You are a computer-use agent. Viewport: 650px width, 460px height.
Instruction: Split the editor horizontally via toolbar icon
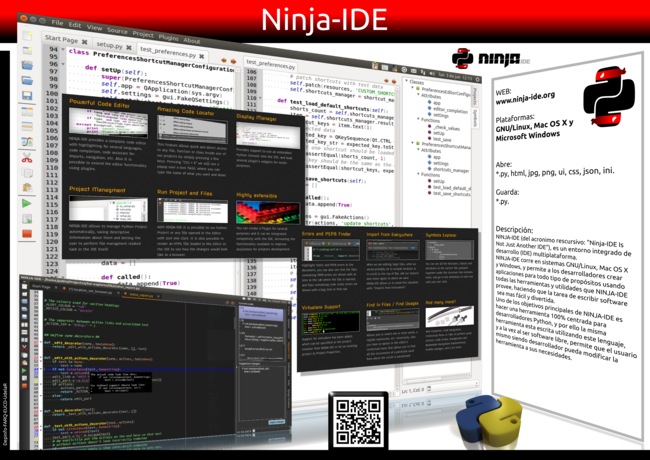coord(27,111)
